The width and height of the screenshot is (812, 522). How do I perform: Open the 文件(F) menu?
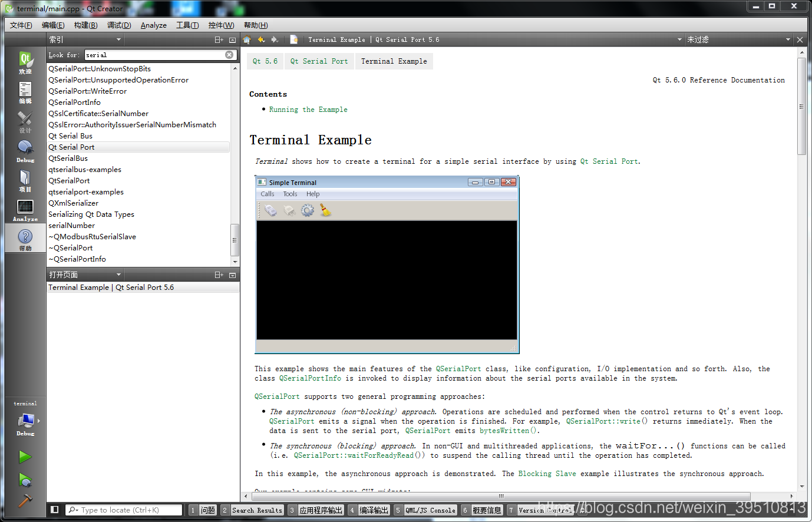(x=21, y=25)
